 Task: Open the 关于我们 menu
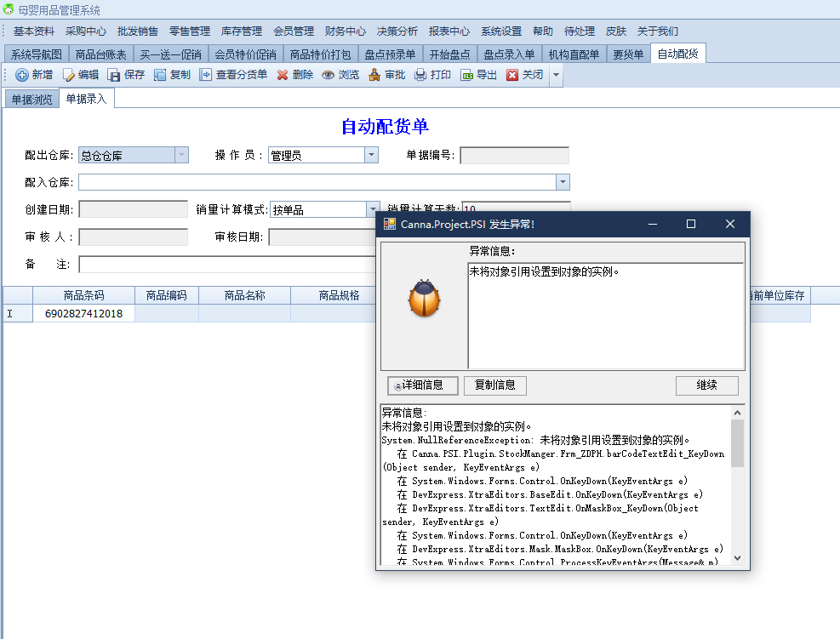[x=657, y=31]
